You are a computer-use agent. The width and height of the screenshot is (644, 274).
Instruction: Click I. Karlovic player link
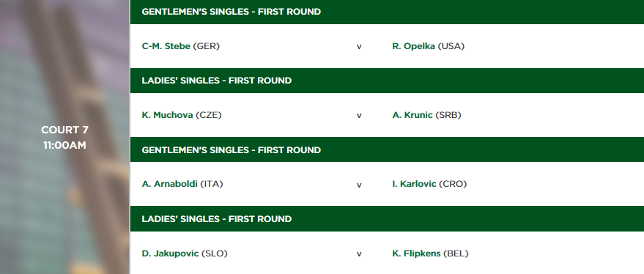(x=414, y=184)
